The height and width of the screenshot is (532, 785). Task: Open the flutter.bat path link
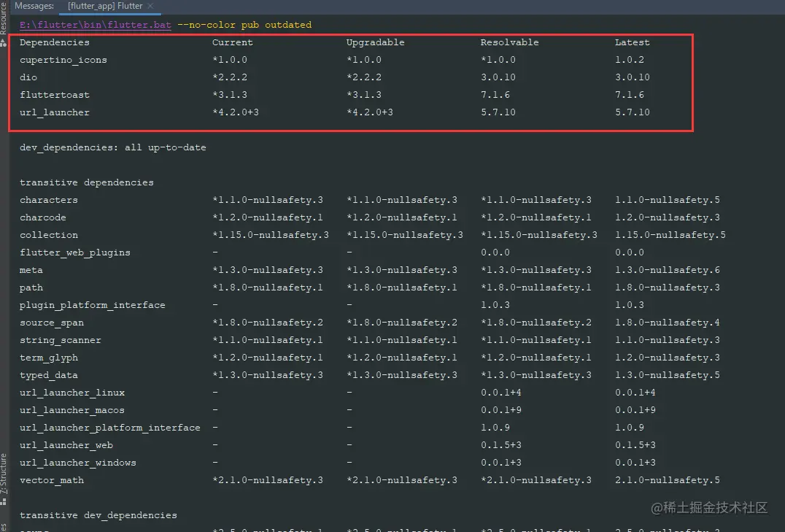click(x=96, y=25)
